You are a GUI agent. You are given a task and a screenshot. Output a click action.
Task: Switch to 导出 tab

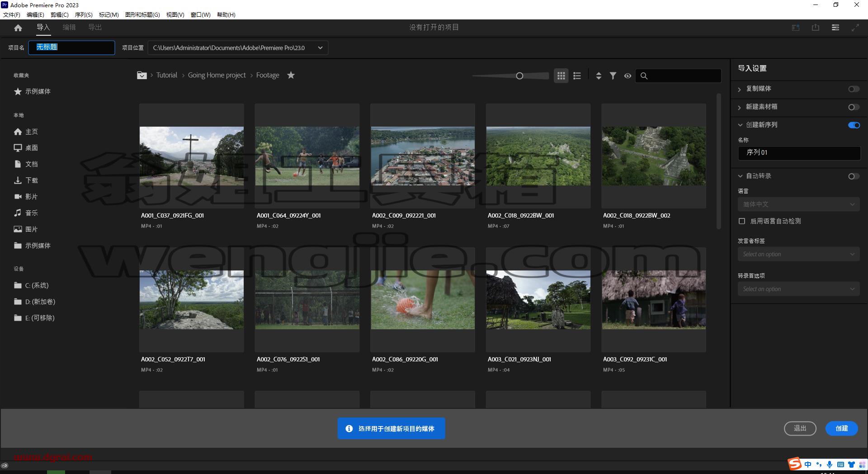coord(95,28)
